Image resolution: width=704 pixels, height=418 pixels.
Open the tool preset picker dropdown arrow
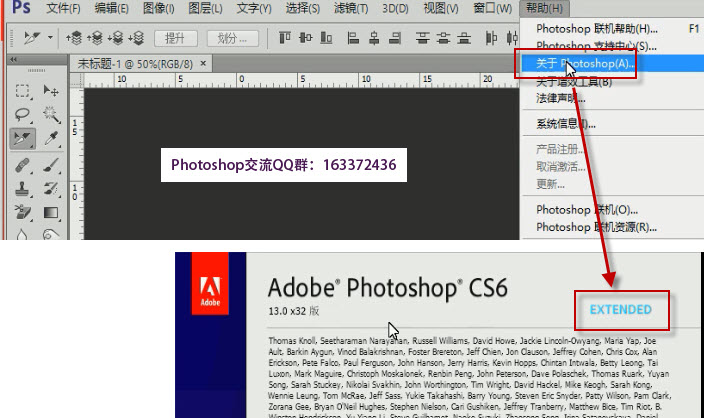pos(50,38)
